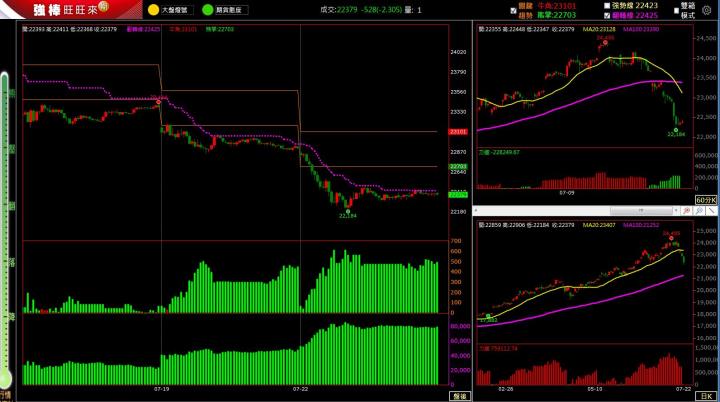
Task: Open the 日K timeframe selector
Action: pyautogui.click(x=709, y=395)
